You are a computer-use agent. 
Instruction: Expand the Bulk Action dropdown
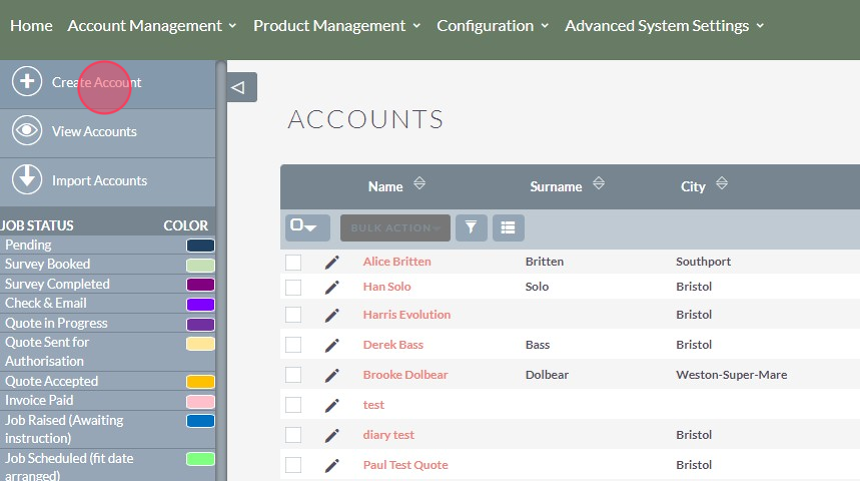tap(395, 228)
